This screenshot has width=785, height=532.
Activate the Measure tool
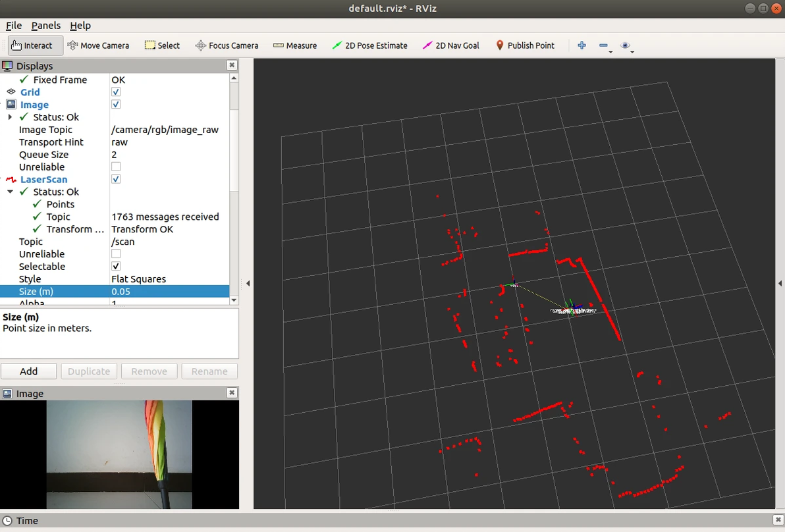click(x=295, y=45)
